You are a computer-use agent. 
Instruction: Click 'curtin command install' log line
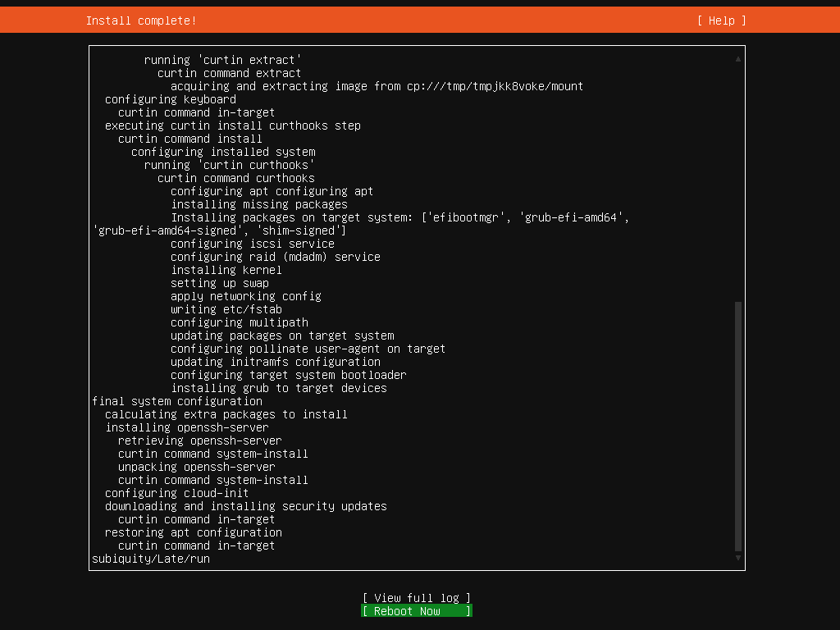coord(190,139)
